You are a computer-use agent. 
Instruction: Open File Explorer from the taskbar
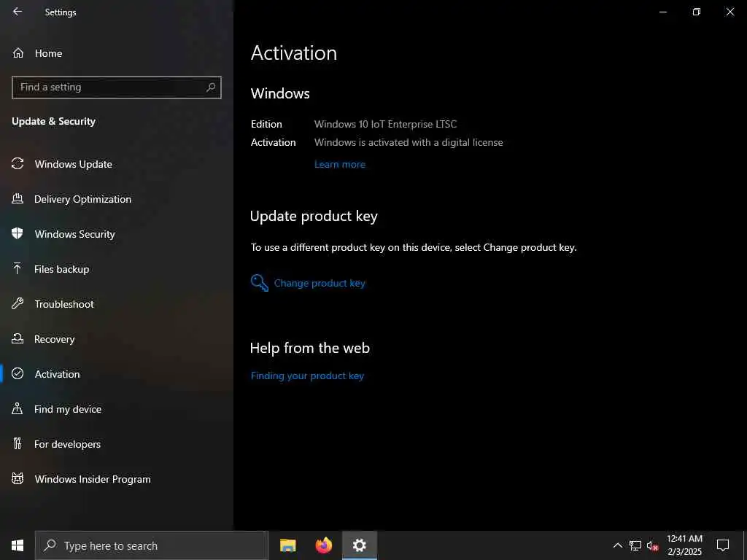click(287, 545)
